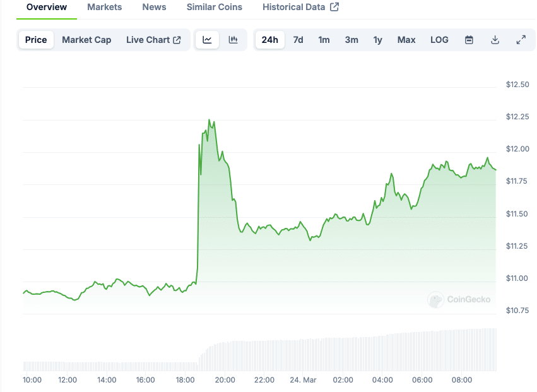This screenshot has width=537, height=392.
Task: Select the 1m time range
Action: pyautogui.click(x=324, y=40)
